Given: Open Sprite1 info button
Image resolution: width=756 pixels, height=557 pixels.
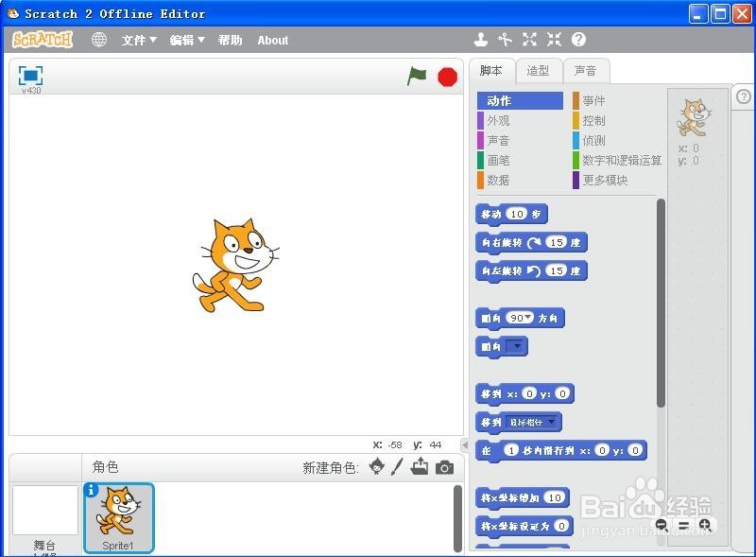Looking at the screenshot, I should coord(91,490).
